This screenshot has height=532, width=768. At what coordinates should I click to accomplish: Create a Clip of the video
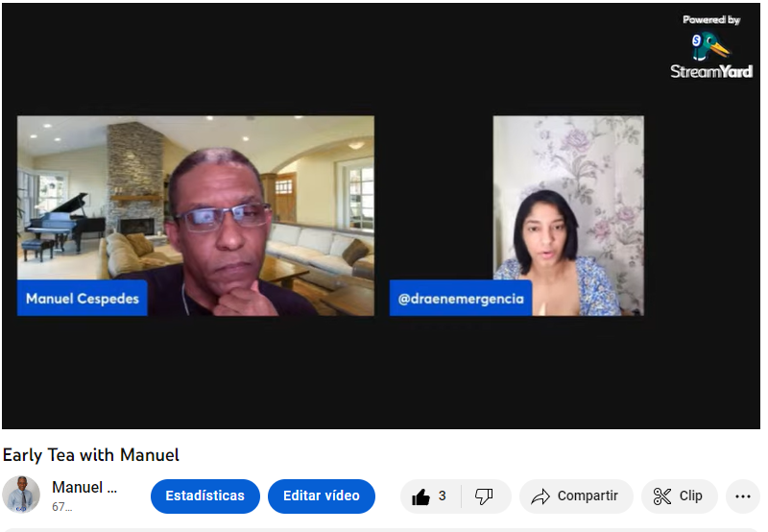[x=680, y=496]
